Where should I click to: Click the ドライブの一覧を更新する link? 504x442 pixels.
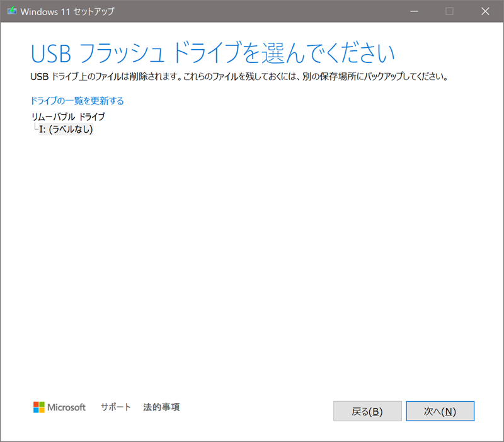click(77, 101)
